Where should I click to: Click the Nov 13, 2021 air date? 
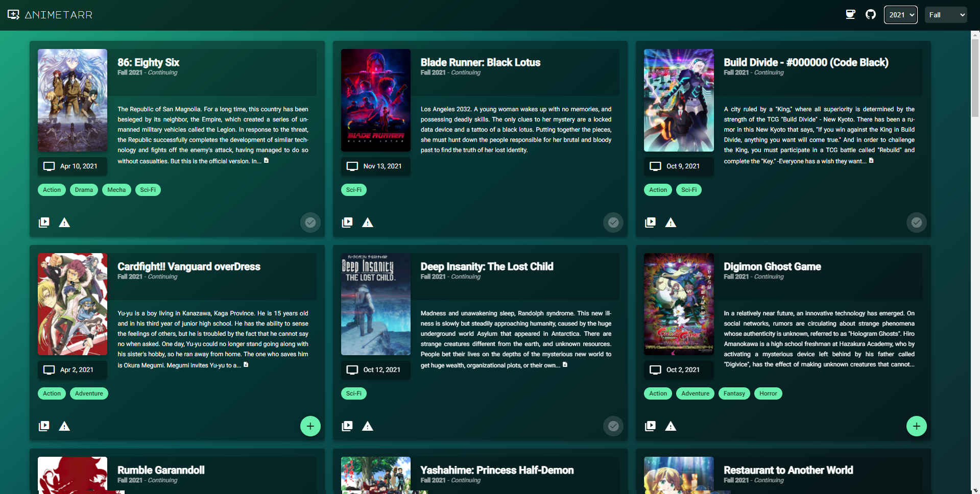point(383,166)
